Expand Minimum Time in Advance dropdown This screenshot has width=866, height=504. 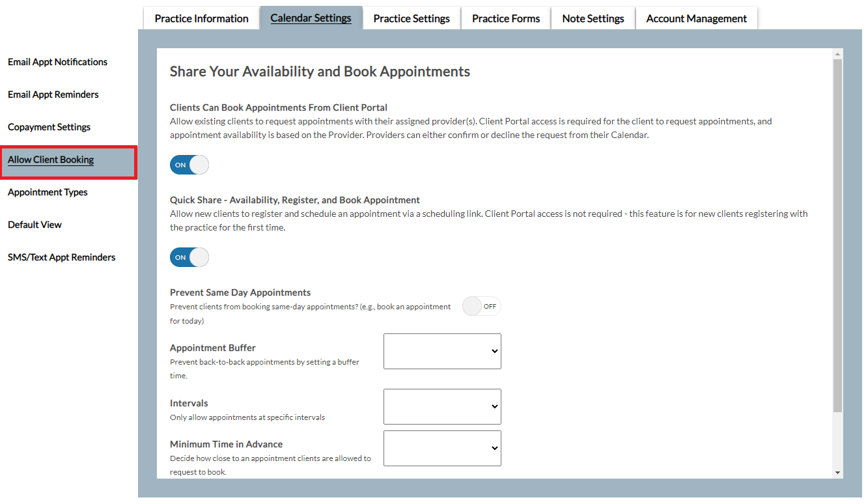(442, 448)
